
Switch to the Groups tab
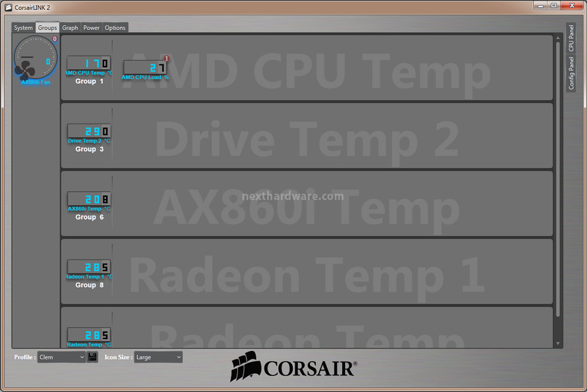tap(47, 28)
